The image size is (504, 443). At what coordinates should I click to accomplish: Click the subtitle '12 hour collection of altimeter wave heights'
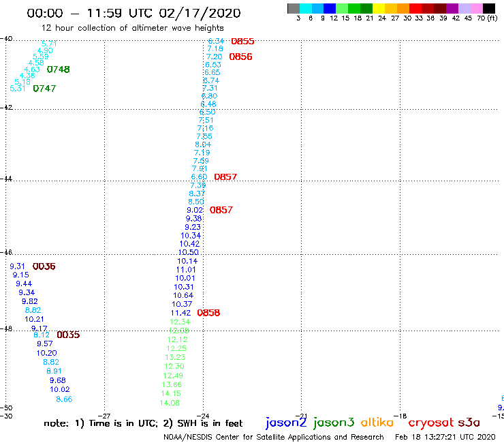132,29
